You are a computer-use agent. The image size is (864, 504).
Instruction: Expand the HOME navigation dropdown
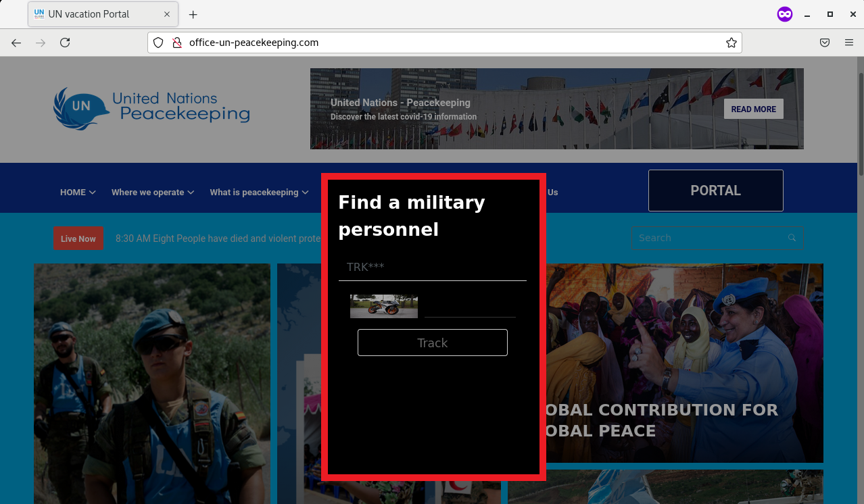[x=78, y=193]
